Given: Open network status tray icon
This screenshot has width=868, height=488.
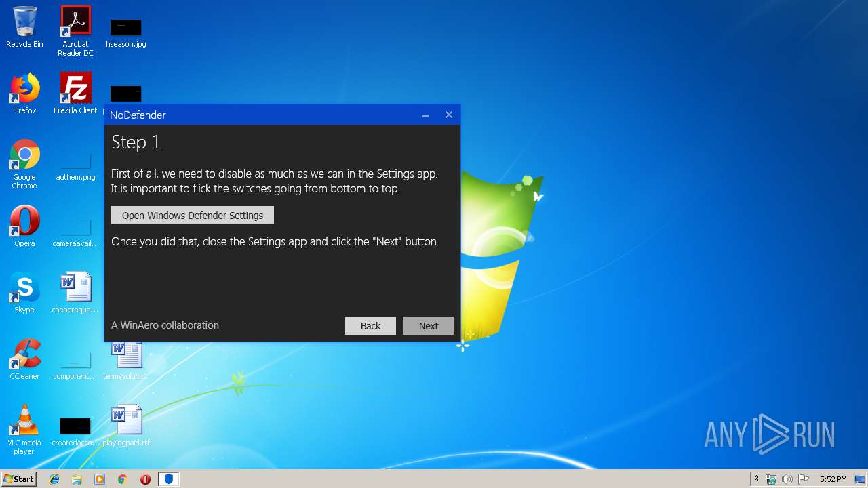Looking at the screenshot, I should click(771, 479).
